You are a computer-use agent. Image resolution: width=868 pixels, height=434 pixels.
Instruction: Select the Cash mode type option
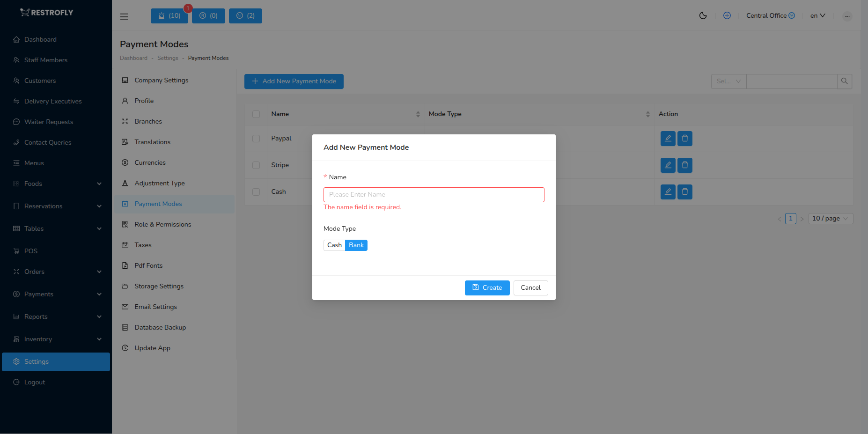(334, 245)
